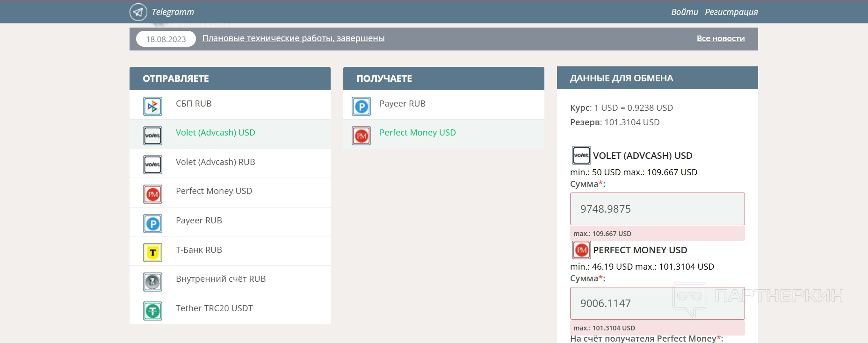Click the Perfect Money USD icon in send list
868x343 pixels.
[x=152, y=194]
